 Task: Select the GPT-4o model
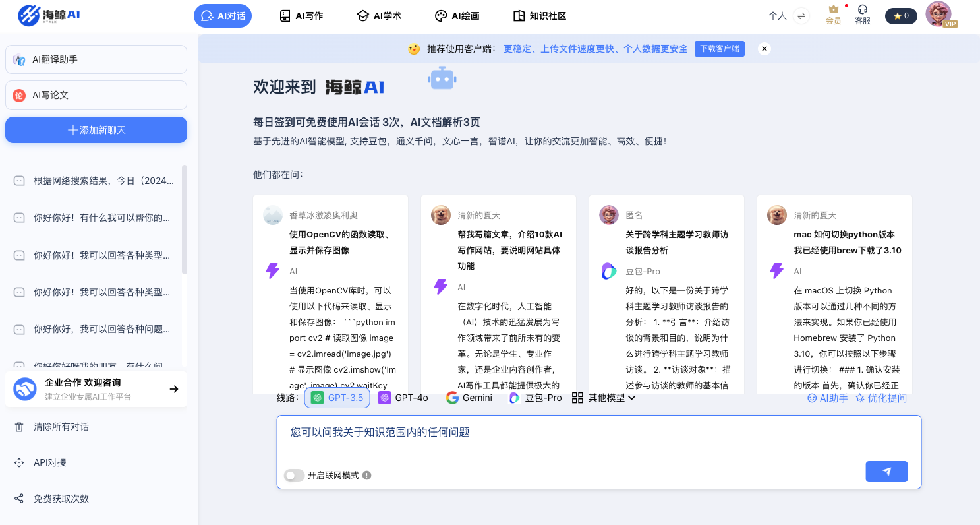(403, 398)
